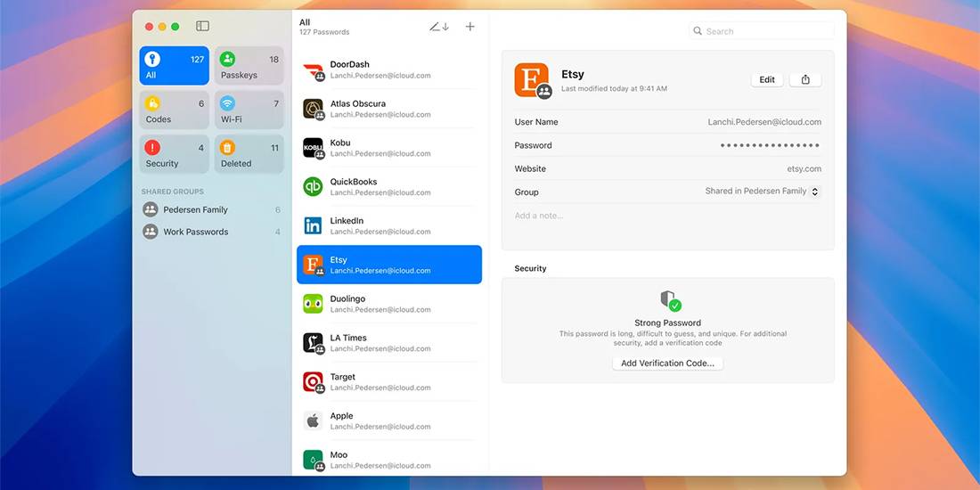Click the user name value Lanchi.Pedersen@icloud.com

pos(764,122)
